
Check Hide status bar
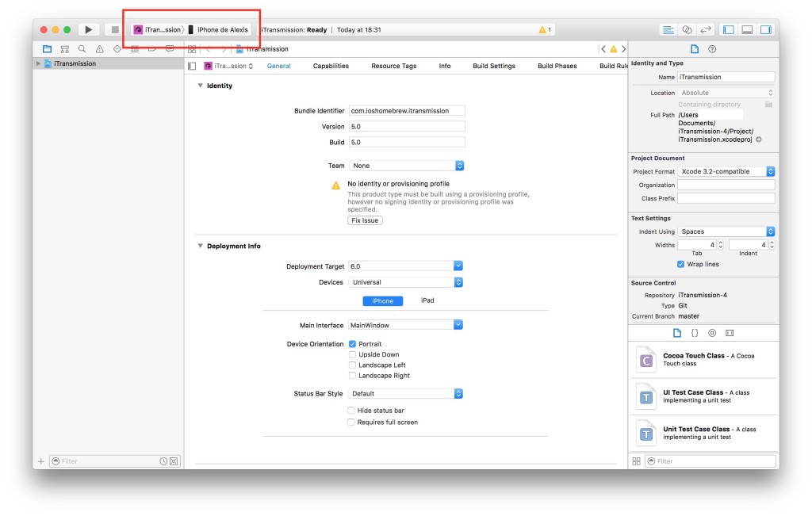[x=351, y=411]
